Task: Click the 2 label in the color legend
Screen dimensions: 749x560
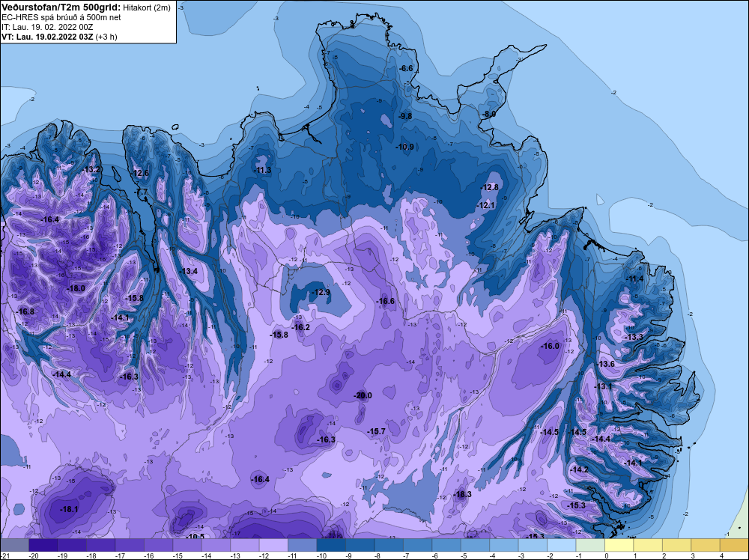Action: click(x=664, y=556)
